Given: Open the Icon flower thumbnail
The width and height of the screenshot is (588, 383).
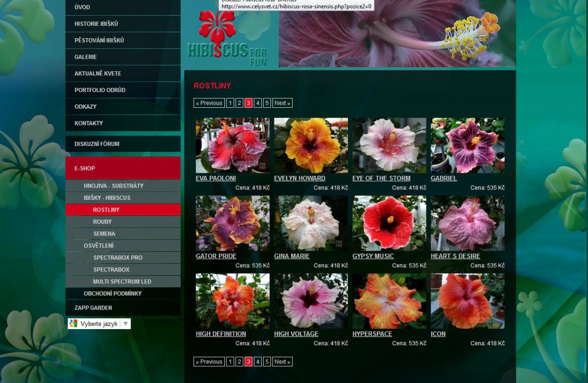Looking at the screenshot, I should click(x=468, y=301).
